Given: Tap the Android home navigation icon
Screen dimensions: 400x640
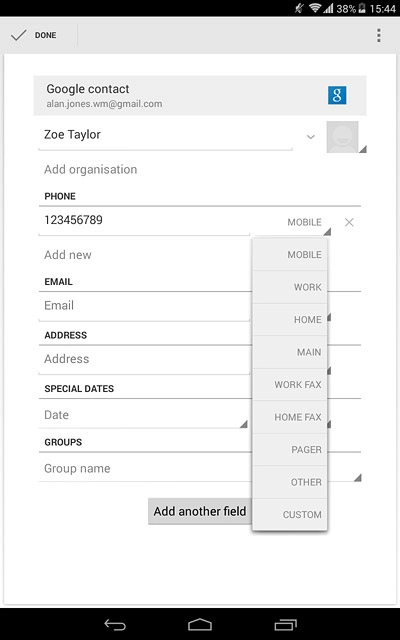Looking at the screenshot, I should click(200, 624).
